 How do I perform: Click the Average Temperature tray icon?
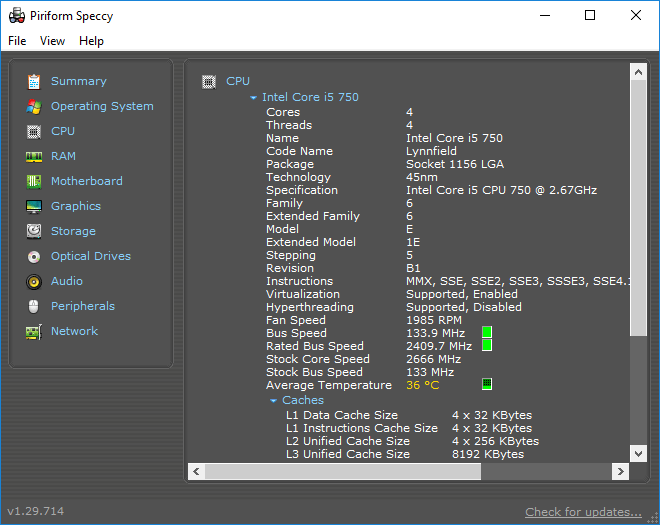pos(487,384)
